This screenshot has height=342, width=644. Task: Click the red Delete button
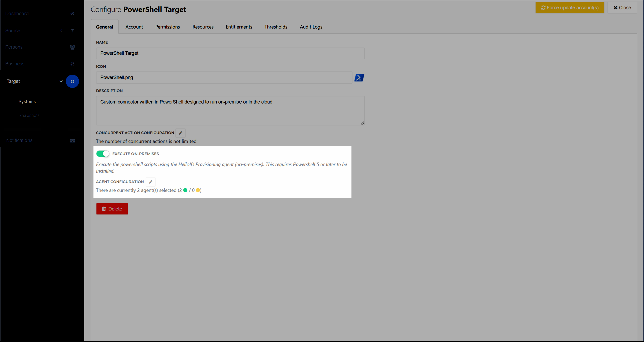coord(112,209)
